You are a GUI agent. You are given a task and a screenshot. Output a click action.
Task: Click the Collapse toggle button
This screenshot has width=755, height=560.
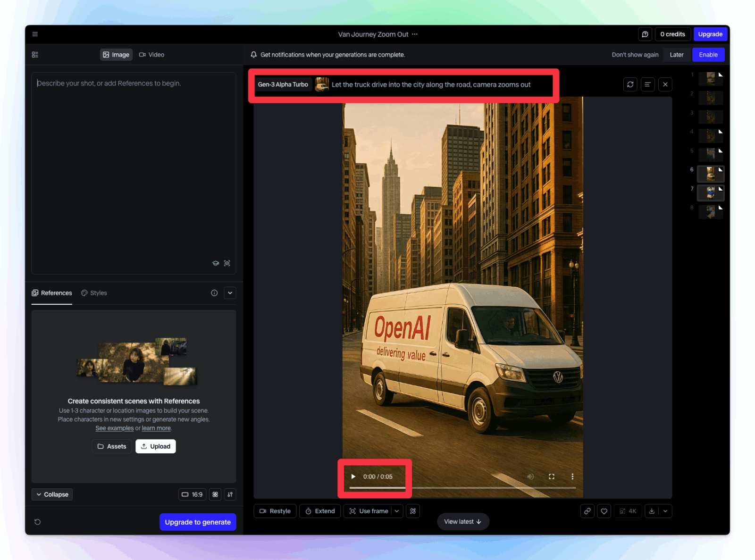pos(52,494)
